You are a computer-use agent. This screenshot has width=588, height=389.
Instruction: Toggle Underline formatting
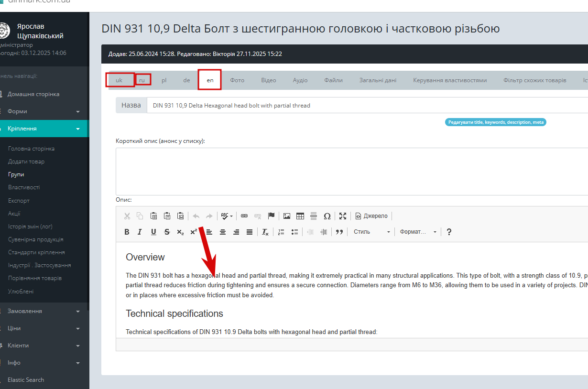153,232
